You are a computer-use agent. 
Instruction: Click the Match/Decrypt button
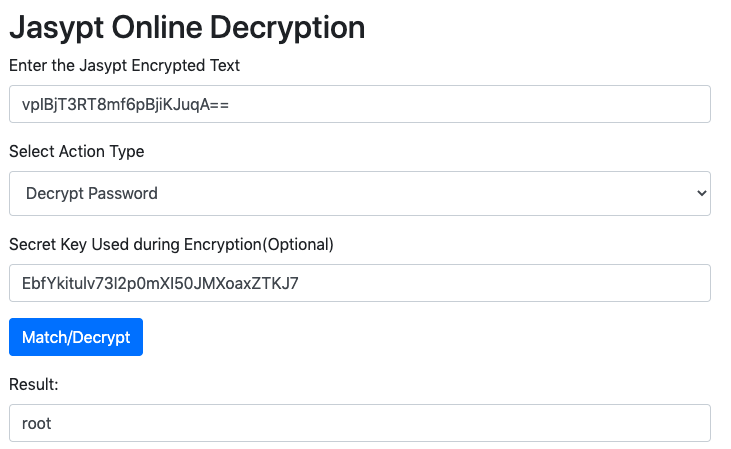pos(76,337)
